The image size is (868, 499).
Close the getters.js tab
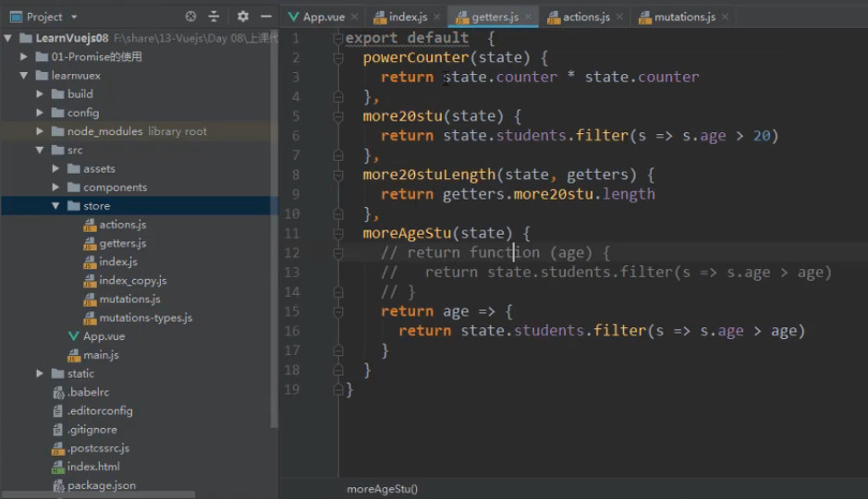point(528,18)
